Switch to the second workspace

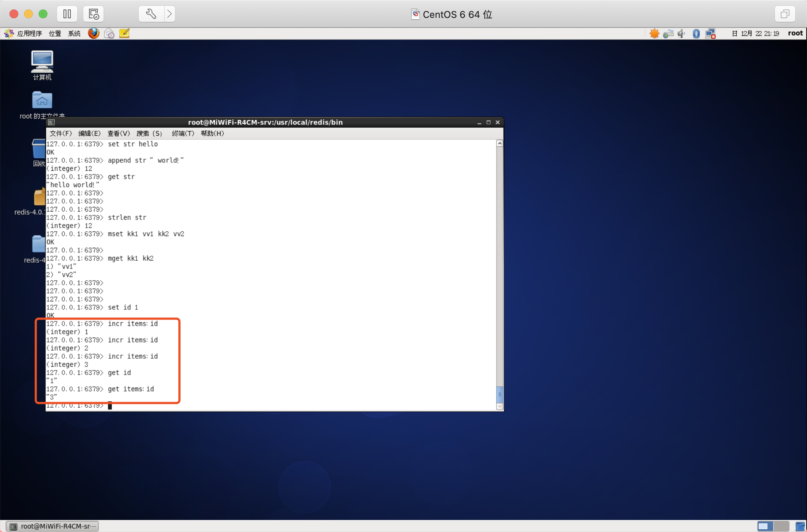[781, 526]
